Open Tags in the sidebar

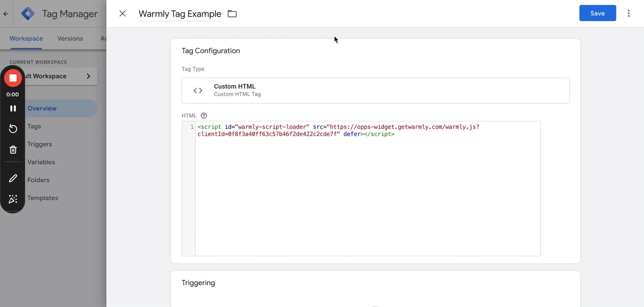point(34,126)
